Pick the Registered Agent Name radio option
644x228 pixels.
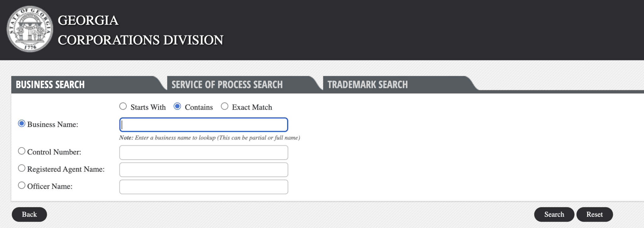coord(22,168)
